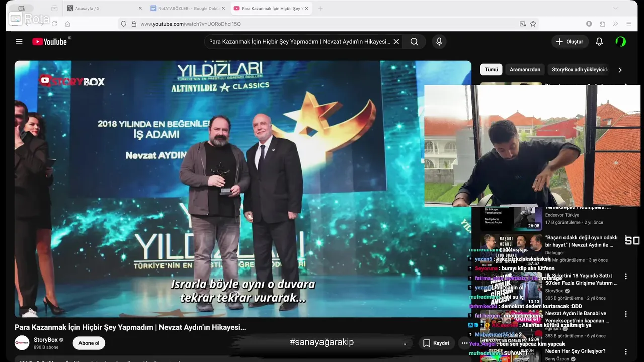Image resolution: width=644 pixels, height=362 pixels.
Task: Open more actions for the video
Action: (464, 343)
